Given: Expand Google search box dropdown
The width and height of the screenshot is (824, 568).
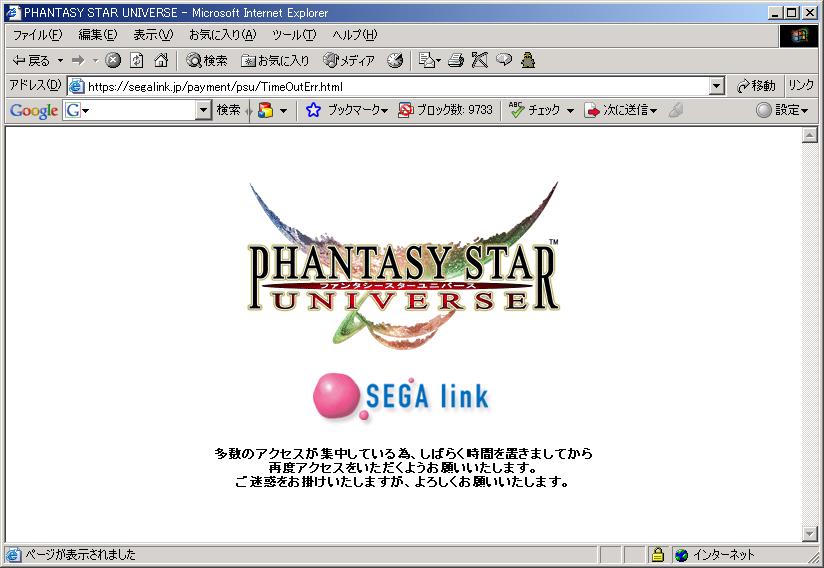Looking at the screenshot, I should 204,110.
